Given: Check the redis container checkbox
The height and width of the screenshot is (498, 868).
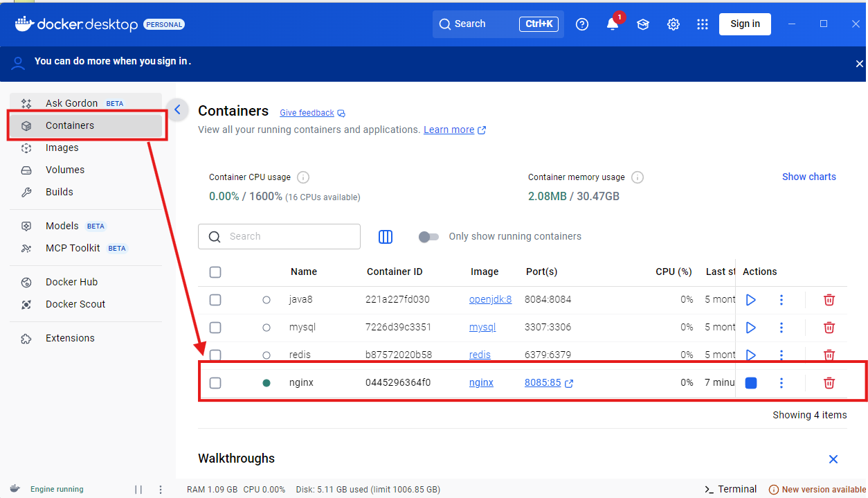Looking at the screenshot, I should click(x=215, y=355).
